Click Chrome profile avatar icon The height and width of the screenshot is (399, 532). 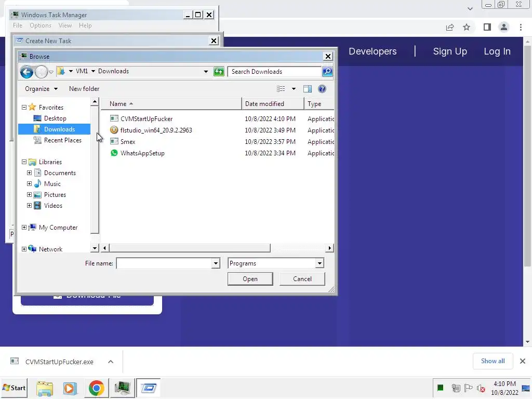(504, 27)
